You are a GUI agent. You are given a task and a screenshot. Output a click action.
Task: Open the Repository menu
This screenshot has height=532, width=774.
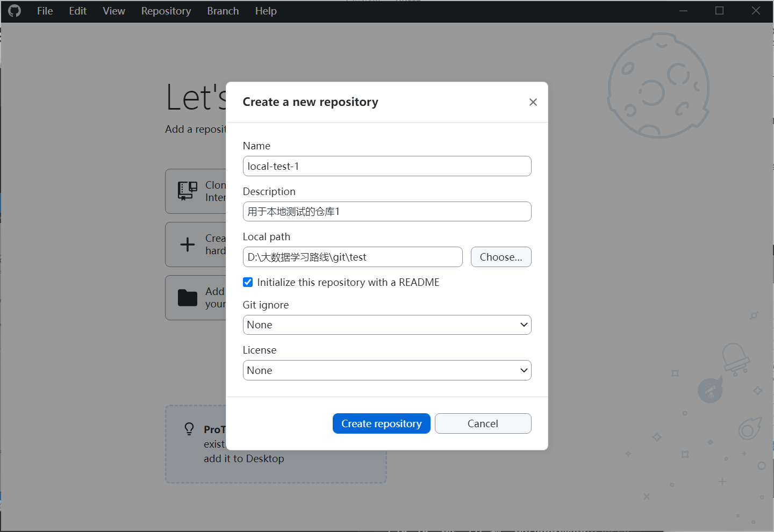click(166, 11)
